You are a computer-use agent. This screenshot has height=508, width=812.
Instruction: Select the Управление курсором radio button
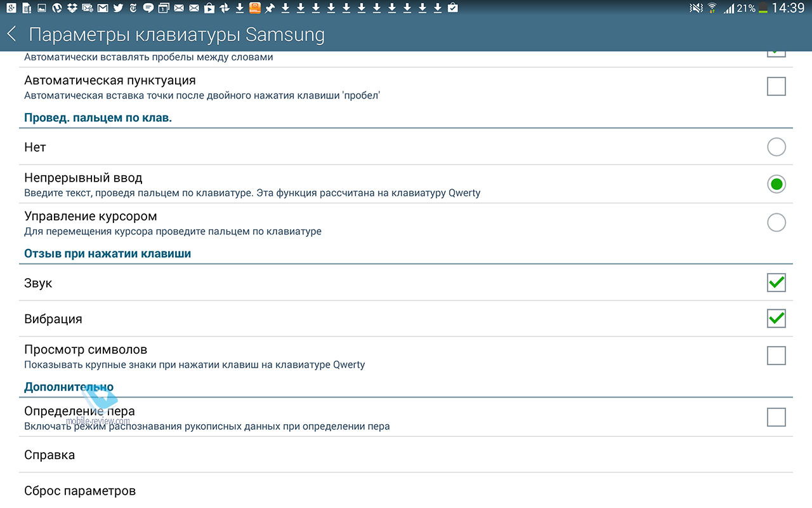tap(776, 222)
